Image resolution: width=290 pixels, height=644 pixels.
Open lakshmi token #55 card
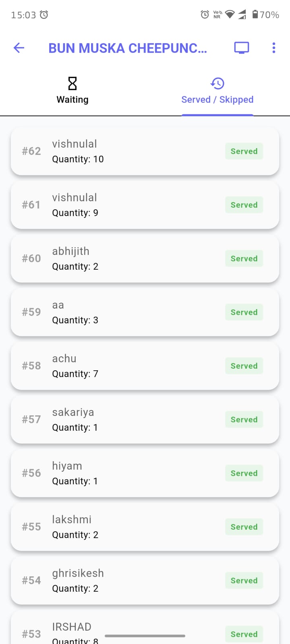(x=121, y=527)
